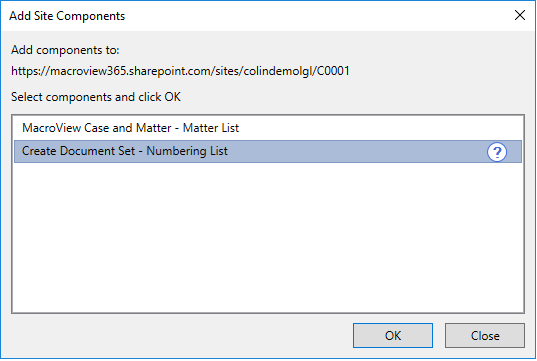
Task: Close dialog using the title bar X
Action: point(520,15)
